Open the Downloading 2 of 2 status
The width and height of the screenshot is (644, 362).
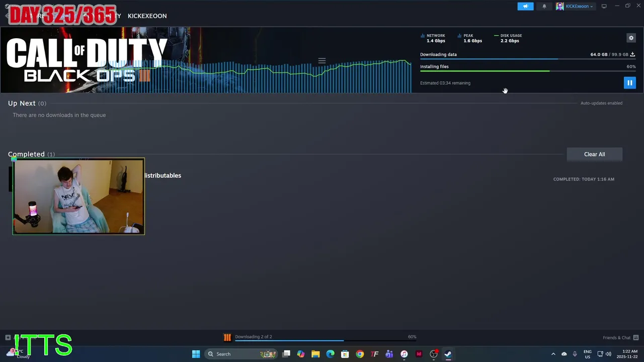coord(254,337)
